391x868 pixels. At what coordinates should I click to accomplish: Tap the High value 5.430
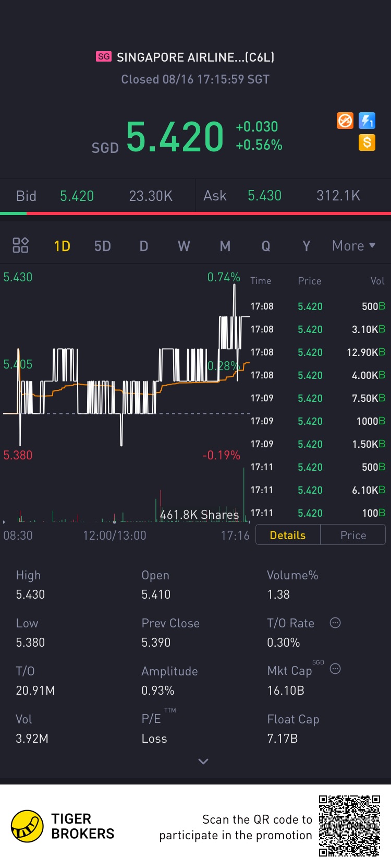click(x=30, y=594)
